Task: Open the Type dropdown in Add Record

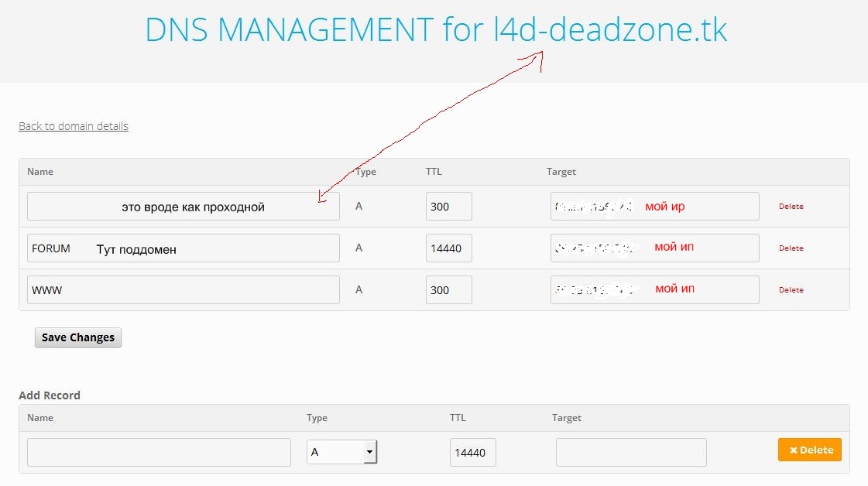Action: [341, 452]
